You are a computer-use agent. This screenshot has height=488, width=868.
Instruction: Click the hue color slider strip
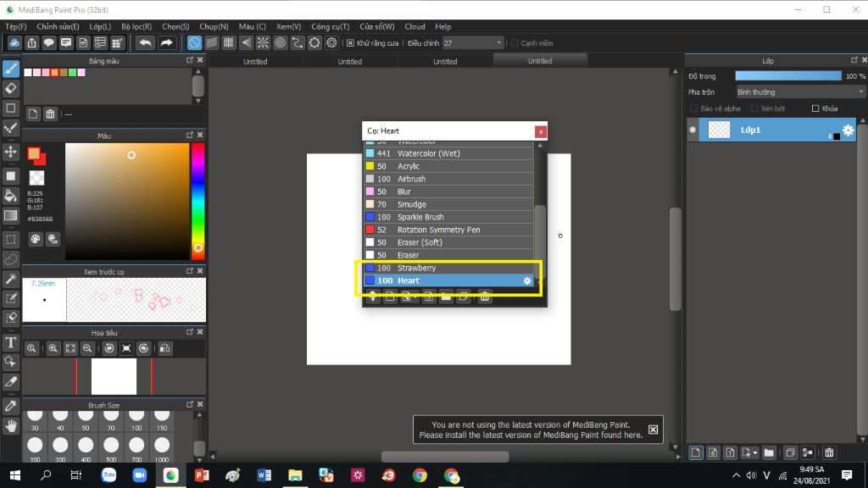(198, 201)
